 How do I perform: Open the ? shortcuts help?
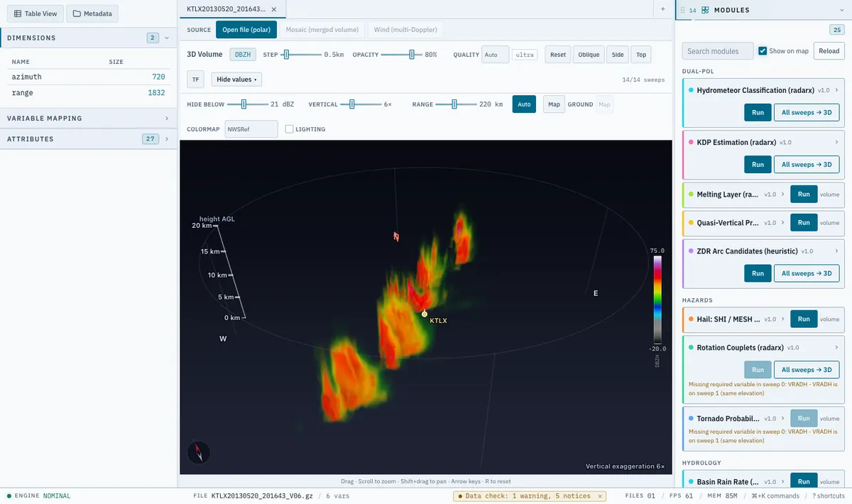[829, 496]
